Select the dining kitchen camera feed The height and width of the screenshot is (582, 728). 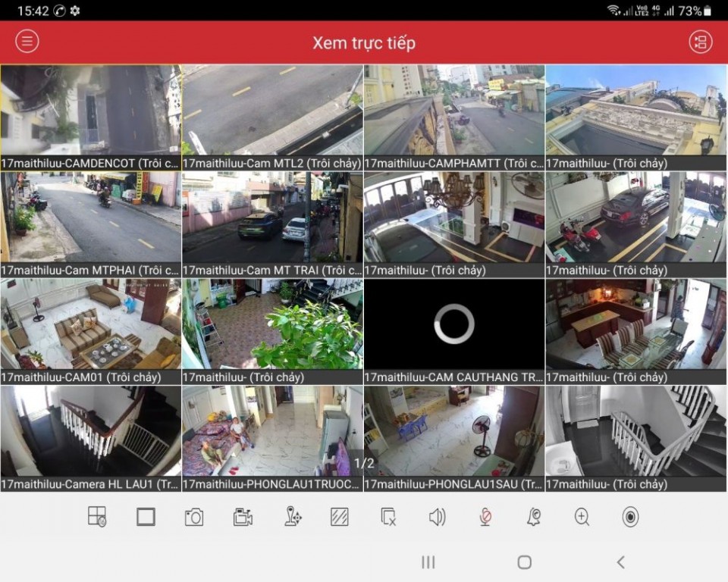(x=636, y=331)
